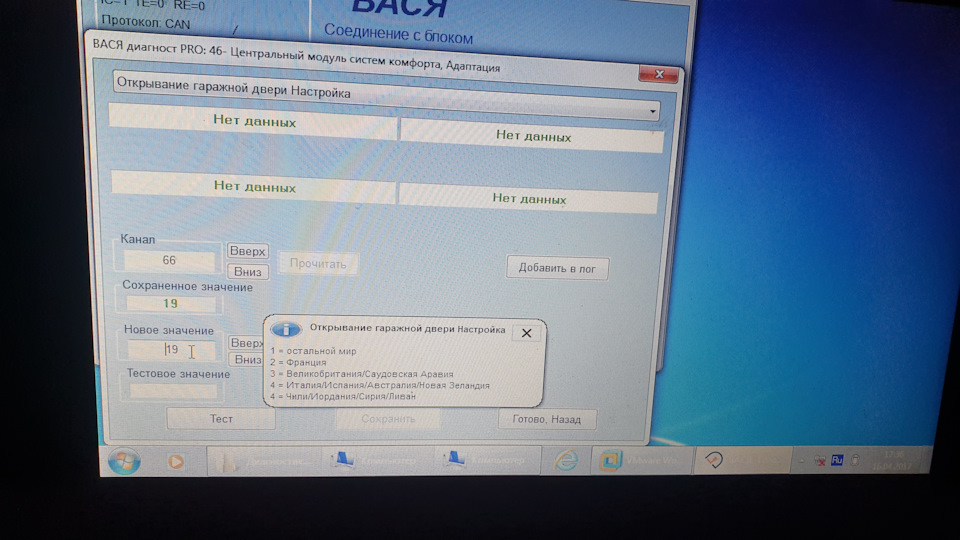Switch to the ВАСЯ диагност taskbar button

click(743, 459)
